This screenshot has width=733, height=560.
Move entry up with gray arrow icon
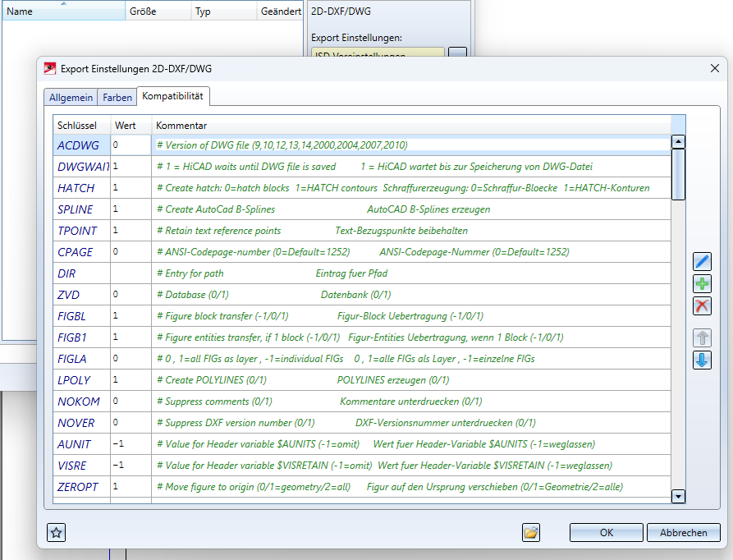pyautogui.click(x=702, y=338)
